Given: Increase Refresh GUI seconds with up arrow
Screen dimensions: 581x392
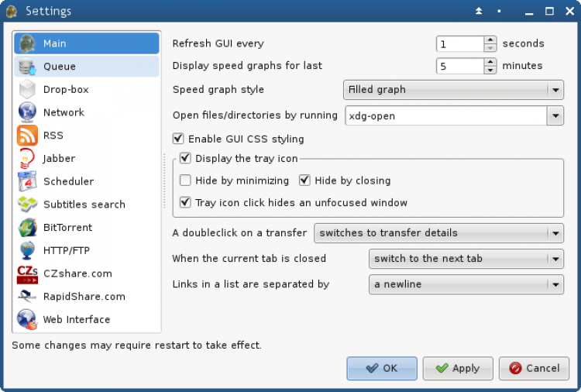Looking at the screenshot, I should point(490,40).
